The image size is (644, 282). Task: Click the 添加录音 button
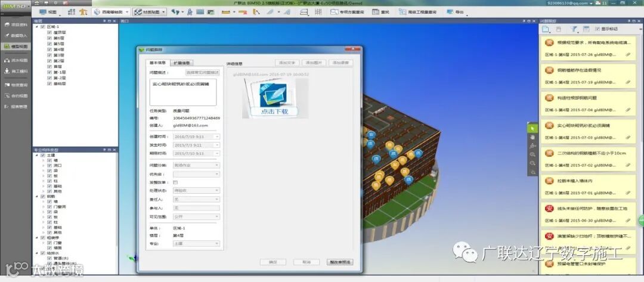point(340,63)
